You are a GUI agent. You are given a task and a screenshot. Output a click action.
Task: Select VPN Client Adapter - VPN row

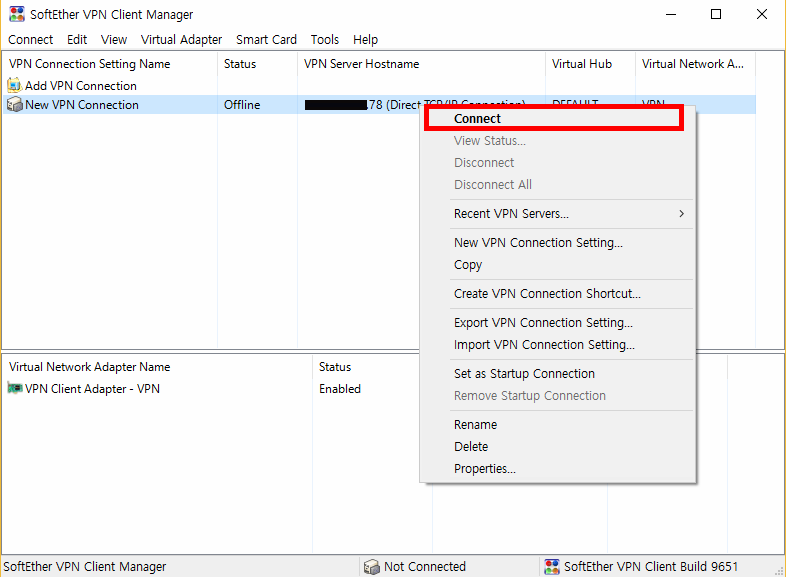click(92, 389)
